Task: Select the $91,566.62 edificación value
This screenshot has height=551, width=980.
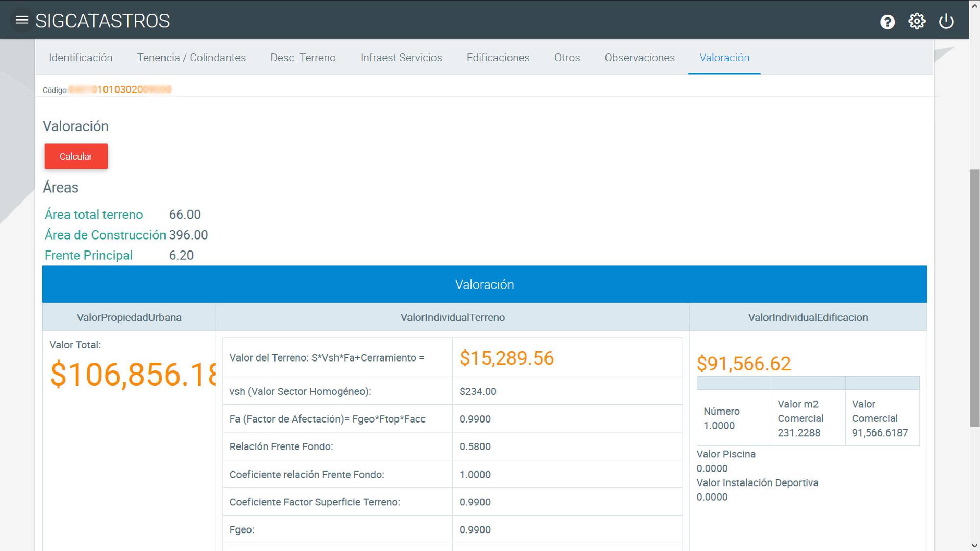Action: point(744,363)
